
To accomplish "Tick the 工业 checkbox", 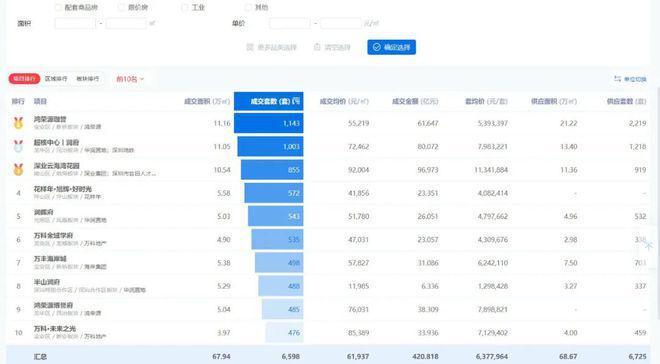I will tap(184, 7).
